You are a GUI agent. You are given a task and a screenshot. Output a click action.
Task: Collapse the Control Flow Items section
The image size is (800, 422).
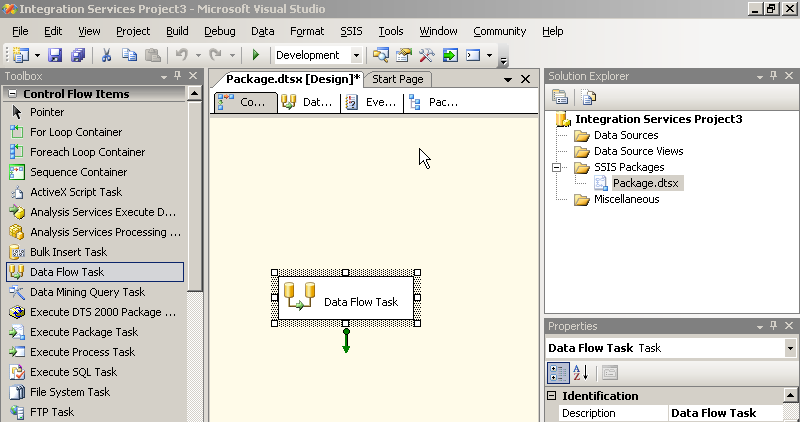point(13,94)
